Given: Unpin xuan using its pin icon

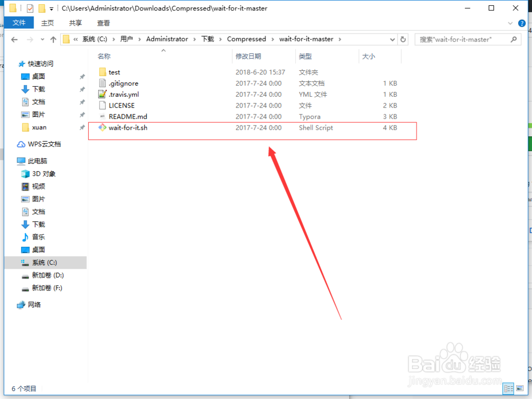Looking at the screenshot, I should click(82, 128).
